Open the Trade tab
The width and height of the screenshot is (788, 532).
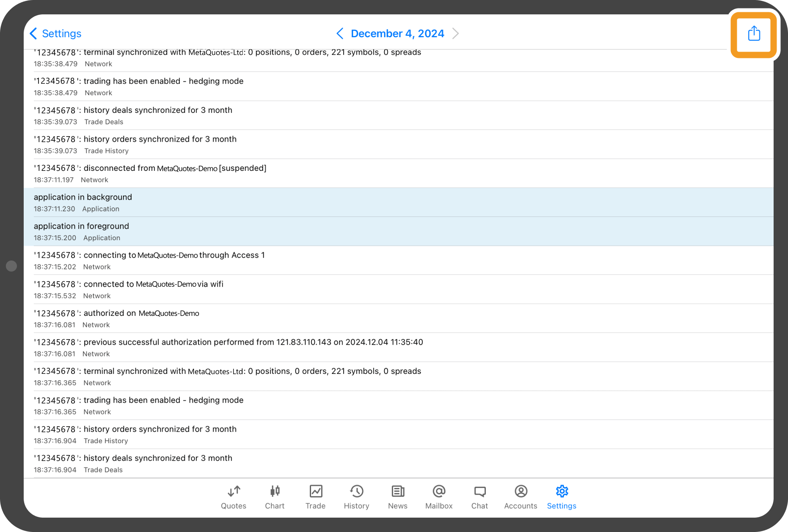point(316,497)
